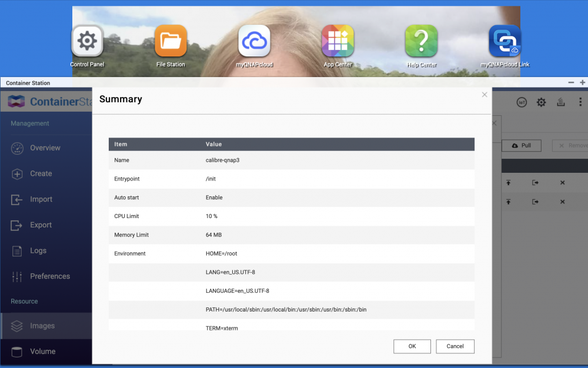The height and width of the screenshot is (368, 588).
Task: Open the IoT icon in the header
Action: 522,102
